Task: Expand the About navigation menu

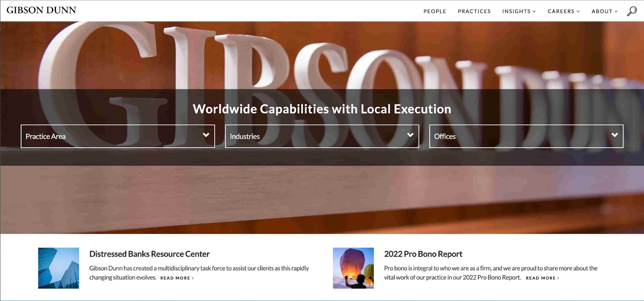Action: pos(604,11)
